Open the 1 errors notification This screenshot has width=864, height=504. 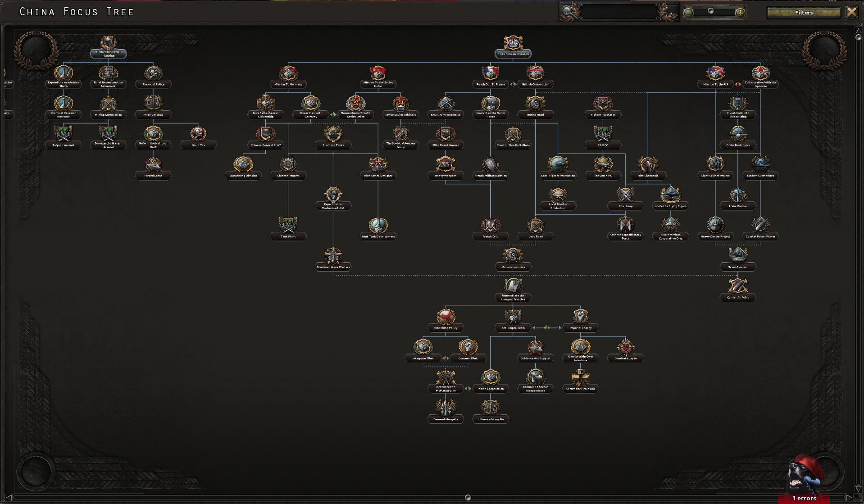(804, 498)
